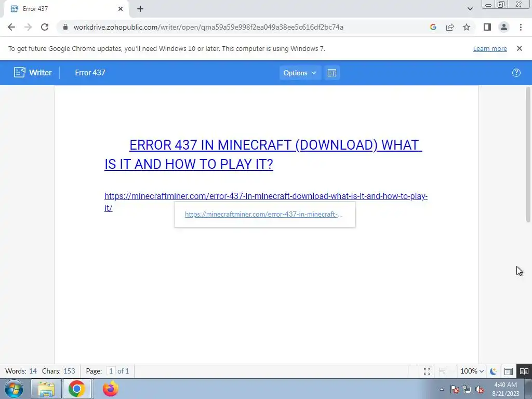Image resolution: width=532 pixels, height=399 pixels.
Task: Open a new browser tab
Action: click(140, 9)
